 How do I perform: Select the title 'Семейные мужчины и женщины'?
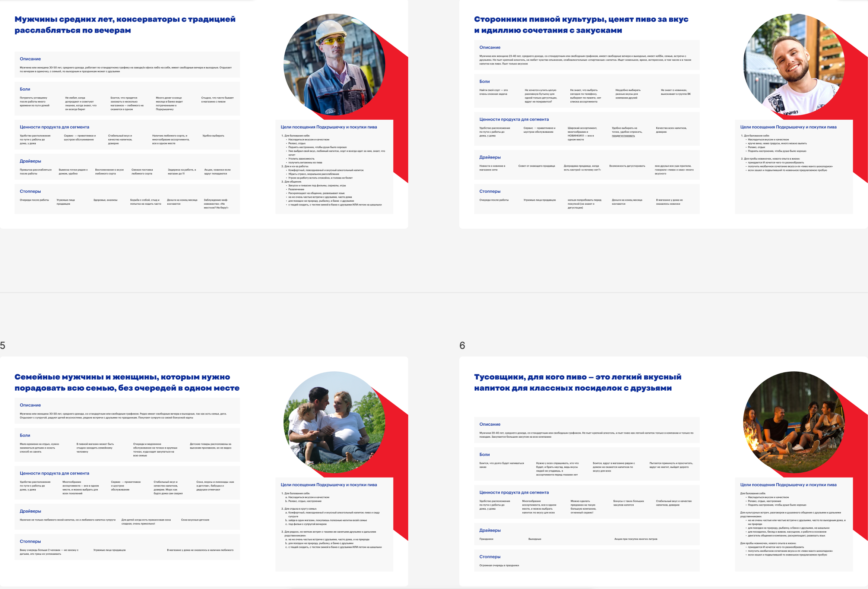coord(127,382)
